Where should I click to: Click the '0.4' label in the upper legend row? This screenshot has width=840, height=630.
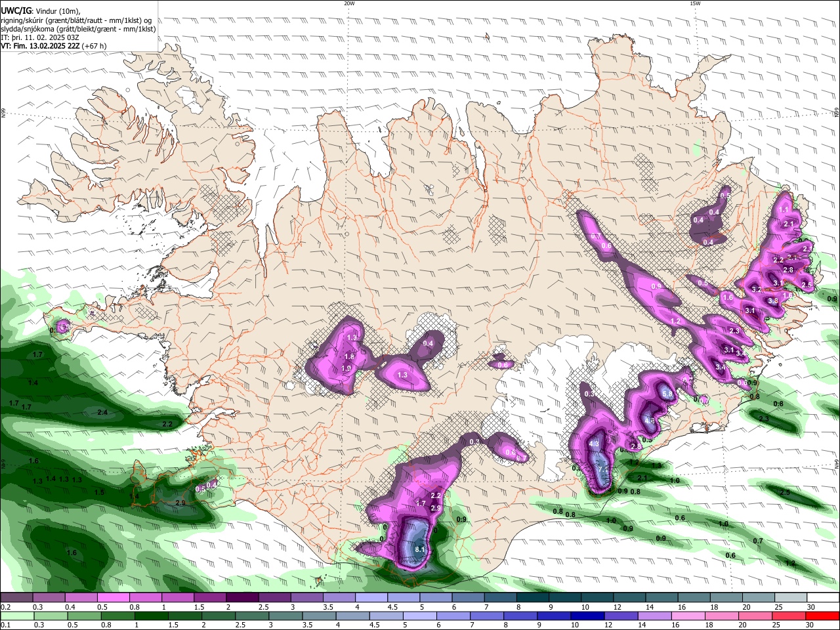[70, 607]
